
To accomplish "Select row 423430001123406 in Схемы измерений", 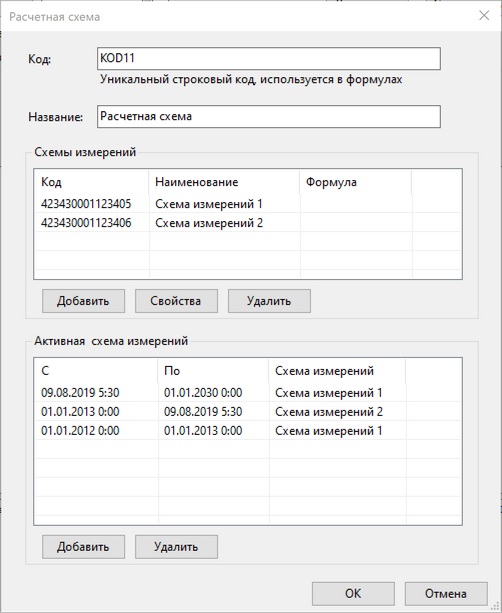I will [248, 223].
